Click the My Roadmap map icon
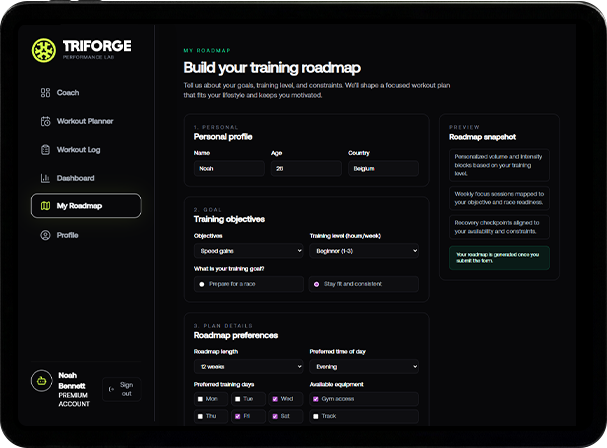The width and height of the screenshot is (607, 448). click(46, 206)
